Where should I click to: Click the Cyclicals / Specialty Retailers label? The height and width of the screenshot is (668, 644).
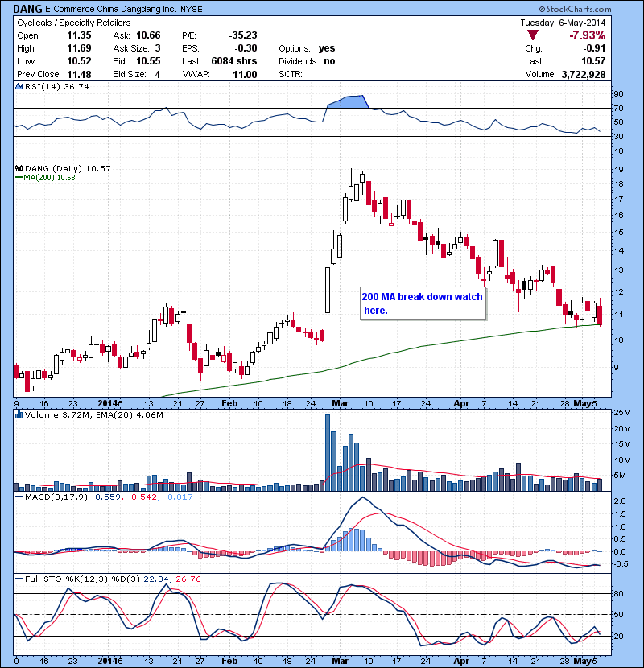coord(74,23)
